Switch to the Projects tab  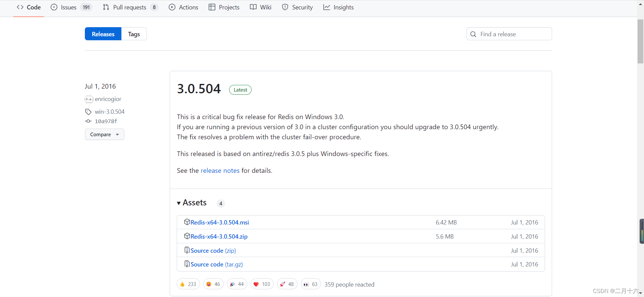point(224,7)
